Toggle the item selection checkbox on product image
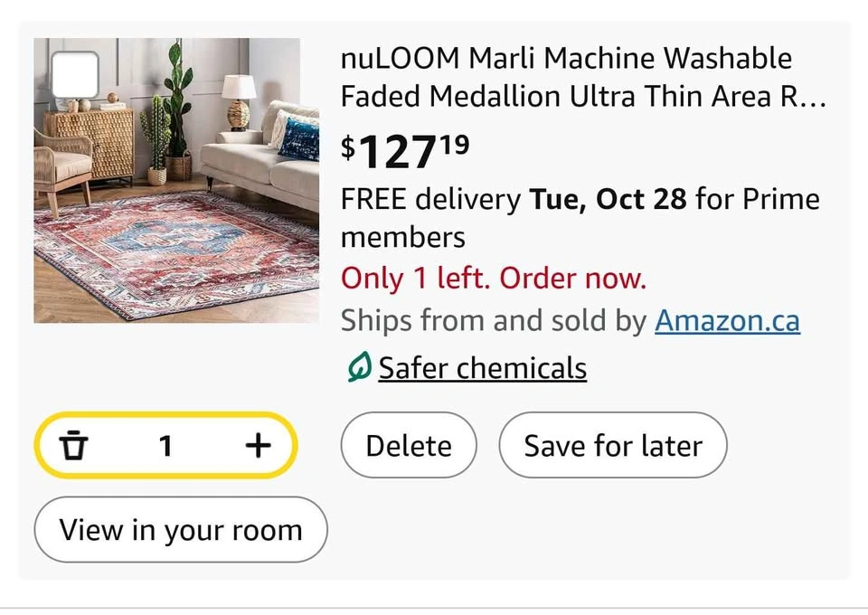Viewport: 868px width, 615px height. (75, 75)
